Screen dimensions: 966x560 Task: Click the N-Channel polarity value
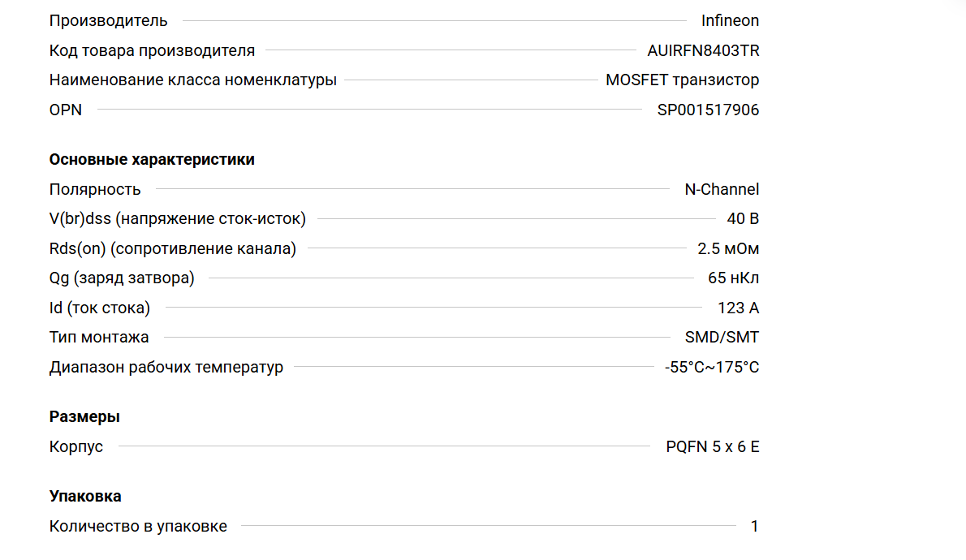click(722, 189)
